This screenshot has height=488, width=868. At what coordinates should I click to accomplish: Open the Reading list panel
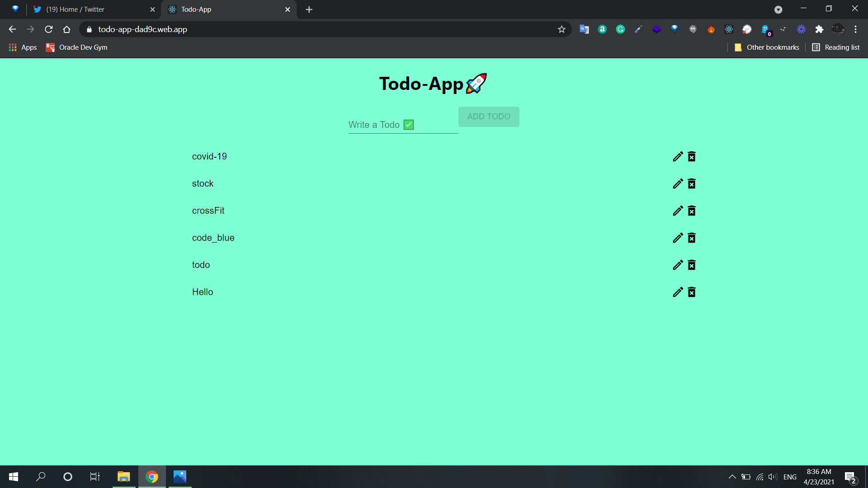coord(836,47)
